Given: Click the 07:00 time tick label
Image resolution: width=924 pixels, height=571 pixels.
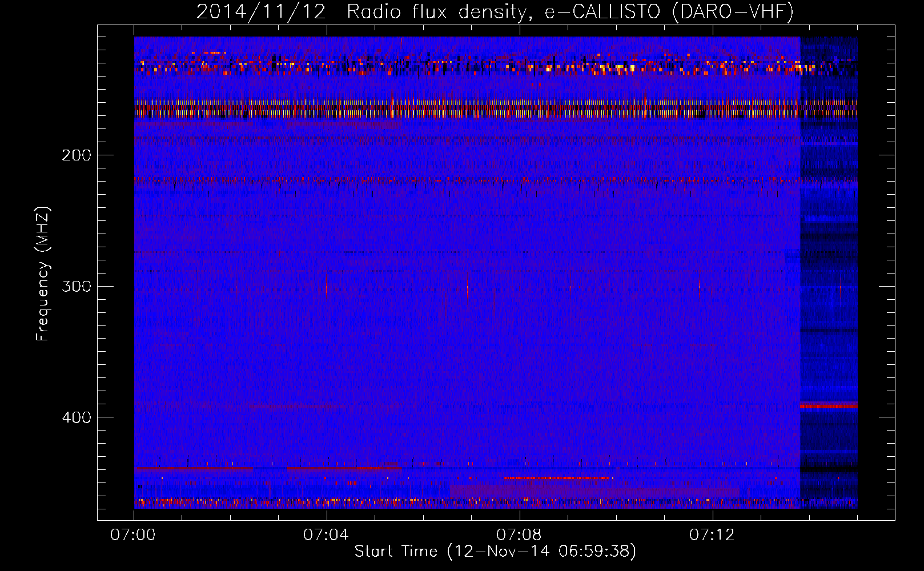Looking at the screenshot, I should coord(133,535).
